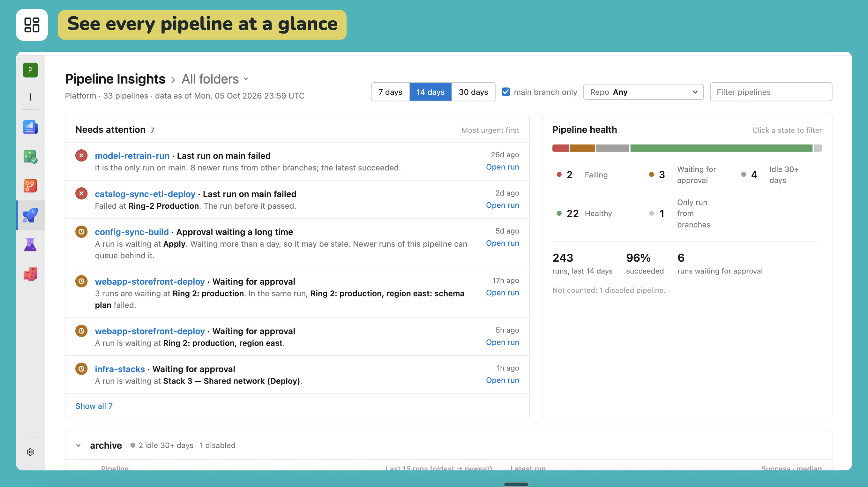The image size is (868, 487).
Task: Filter by the 2 Failing state
Action: (582, 175)
